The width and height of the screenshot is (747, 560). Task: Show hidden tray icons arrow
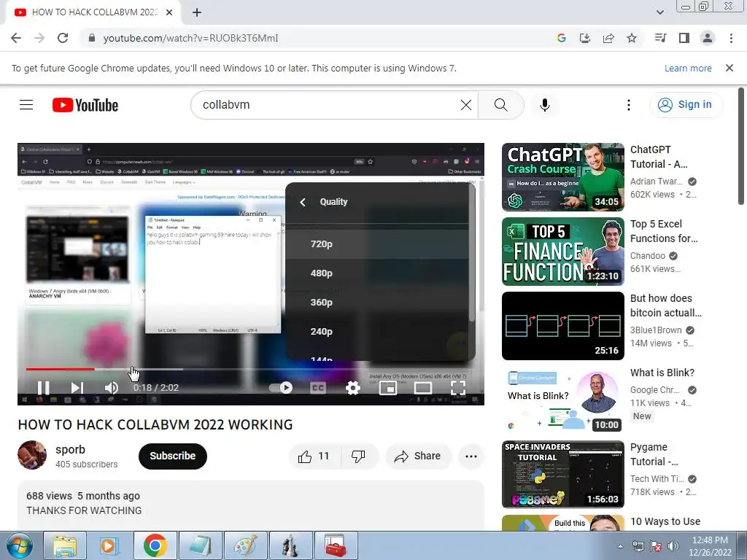[x=620, y=546]
